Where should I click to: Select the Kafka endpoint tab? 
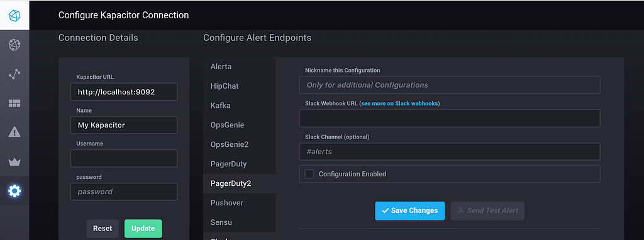point(239,105)
